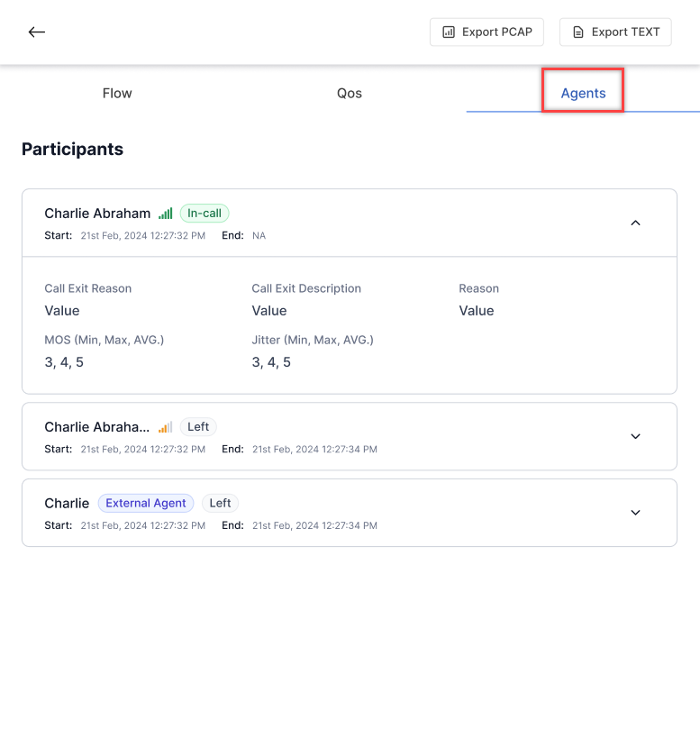
Task: Select the Agents tab
Action: click(x=583, y=93)
